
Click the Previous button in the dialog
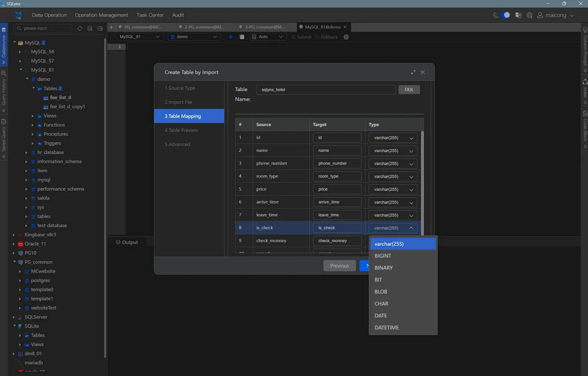[339, 266]
